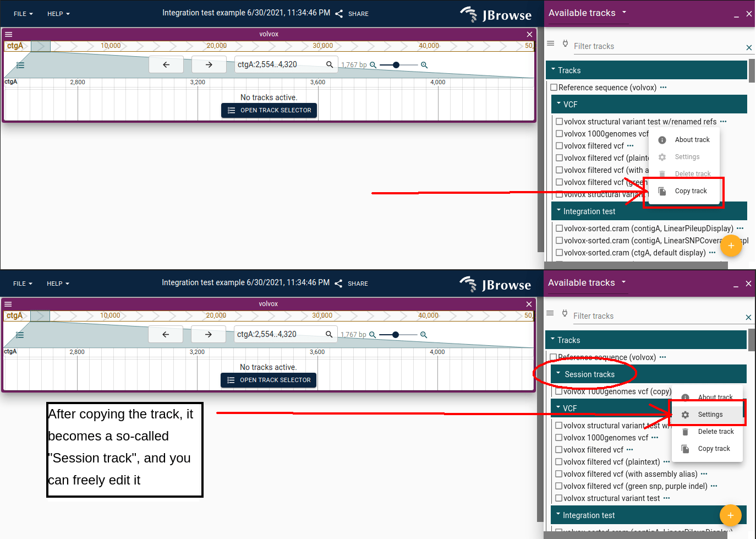The image size is (756, 539).
Task: Collapse the VCF category in top panel
Action: pos(649,104)
